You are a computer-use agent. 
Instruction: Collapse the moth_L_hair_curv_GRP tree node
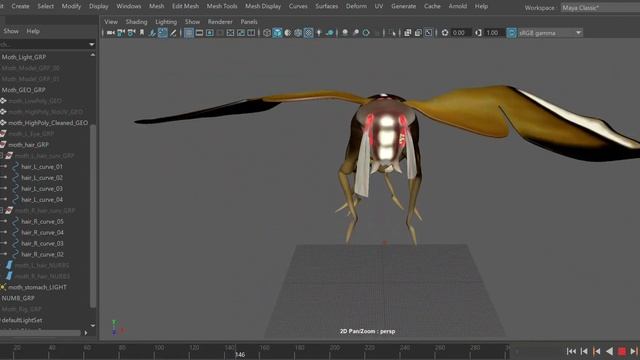[2, 156]
